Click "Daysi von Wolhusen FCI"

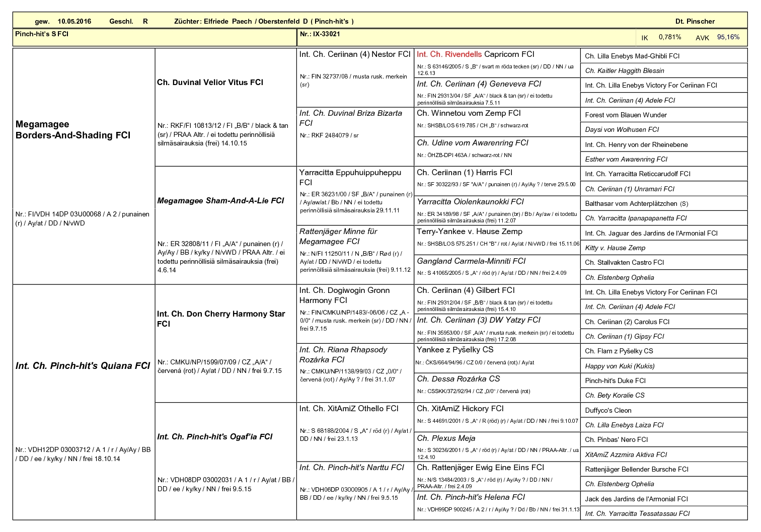(622, 130)
